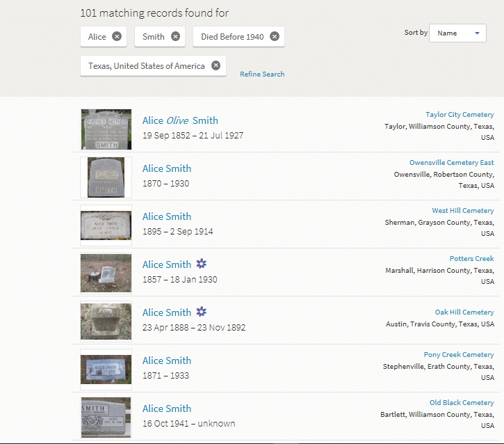View gravestone photo for Alice Smith died 1914
Image resolution: width=504 pixels, height=444 pixels.
point(106,225)
